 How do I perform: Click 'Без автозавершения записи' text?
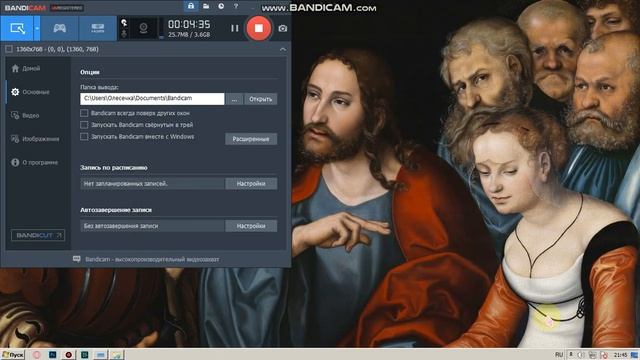pyautogui.click(x=122, y=226)
